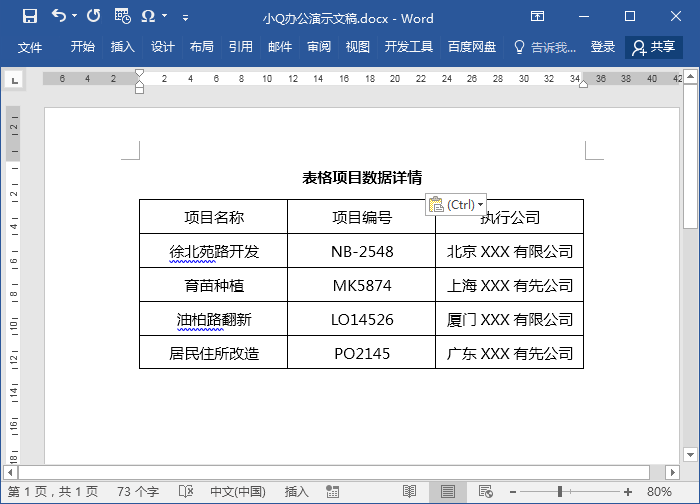Click the 上海 XXX 有先公司 cell
Screen dimensions: 700x504
pos(509,285)
